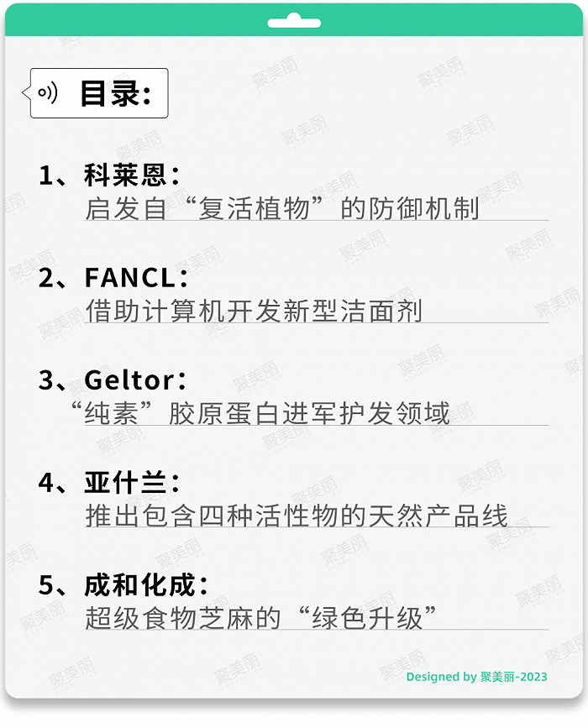The width and height of the screenshot is (588, 728).
Task: Go to the 成和化成 section heading
Action: point(145,585)
